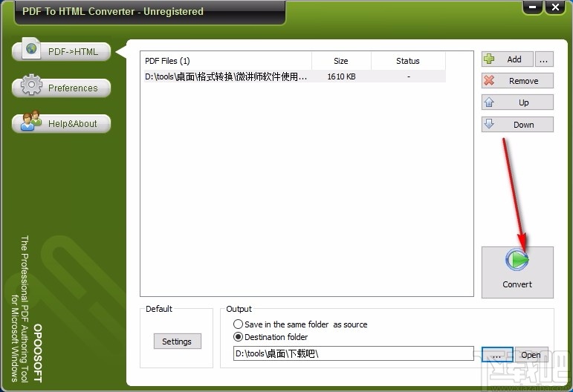Click the green play Convert icon
This screenshot has width=573, height=392.
517,260
